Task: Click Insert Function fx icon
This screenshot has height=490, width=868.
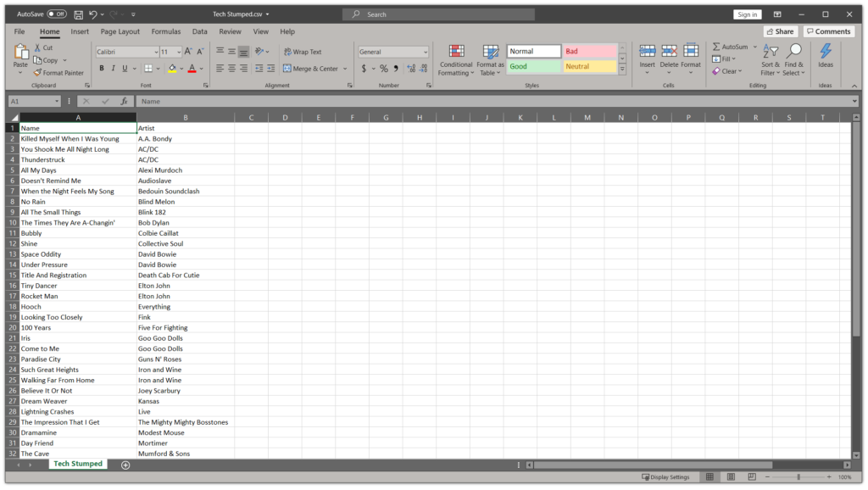Action: pyautogui.click(x=124, y=102)
